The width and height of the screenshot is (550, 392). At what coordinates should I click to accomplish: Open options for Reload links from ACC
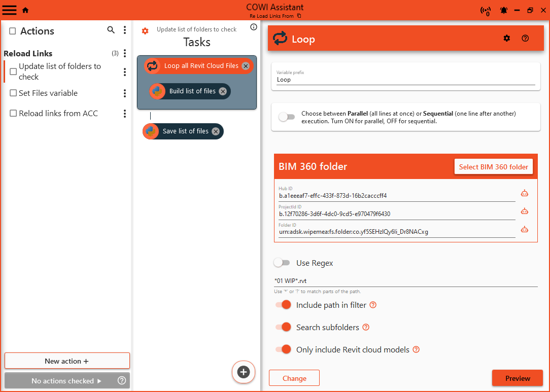coord(125,114)
